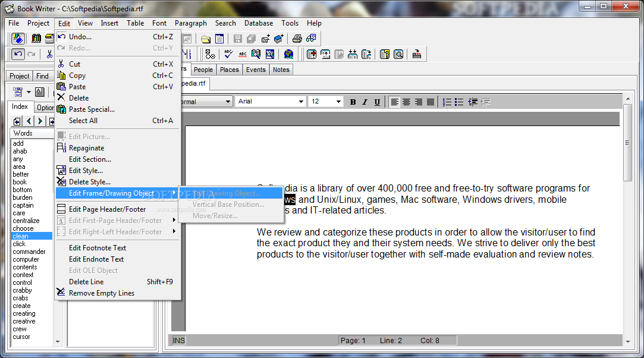Image resolution: width=644 pixels, height=358 pixels.
Task: Click the last toolbar icon with red arrow
Action: 416,54
